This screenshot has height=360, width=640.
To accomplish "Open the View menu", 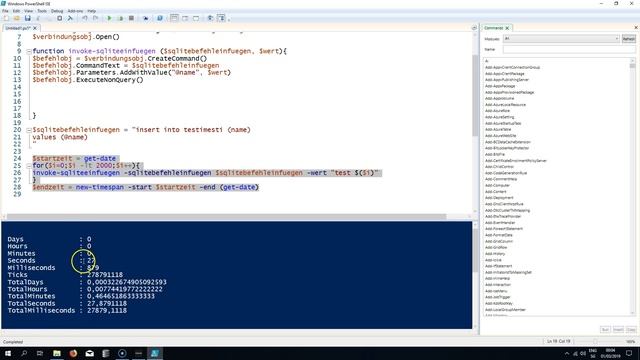I will pos(29,11).
